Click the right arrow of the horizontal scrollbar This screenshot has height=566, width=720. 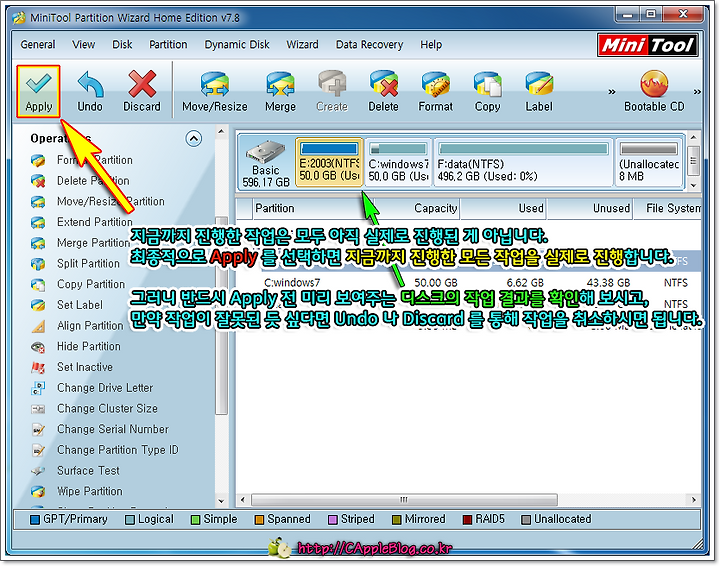click(693, 499)
